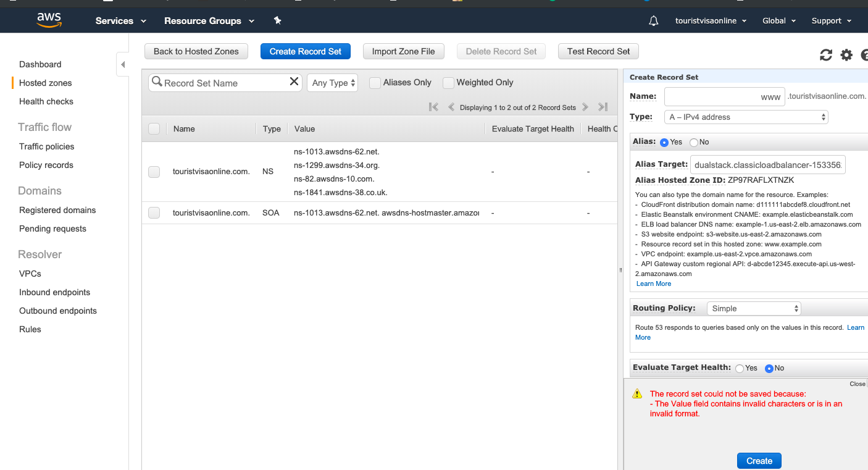Go to the next page of record sets

tap(585, 107)
